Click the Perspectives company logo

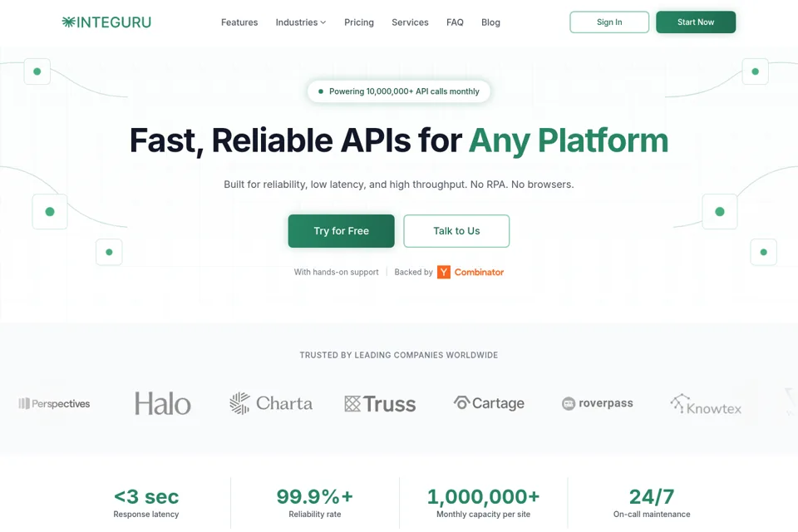coord(55,404)
